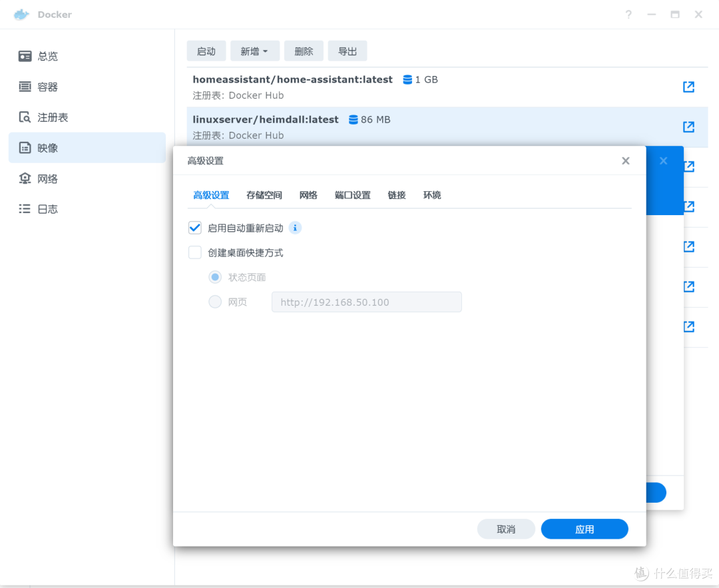The image size is (719, 588).
Task: Click the 应用 button to apply settings
Action: pos(584,529)
